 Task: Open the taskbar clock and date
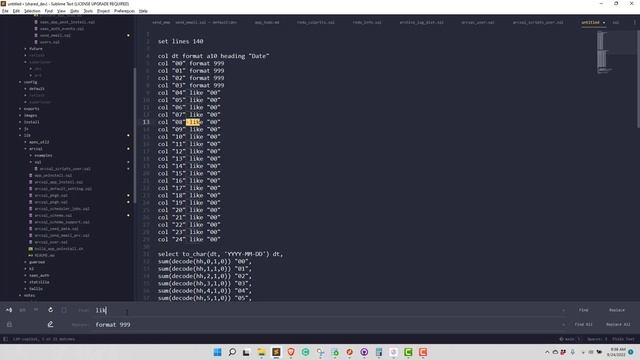616,352
